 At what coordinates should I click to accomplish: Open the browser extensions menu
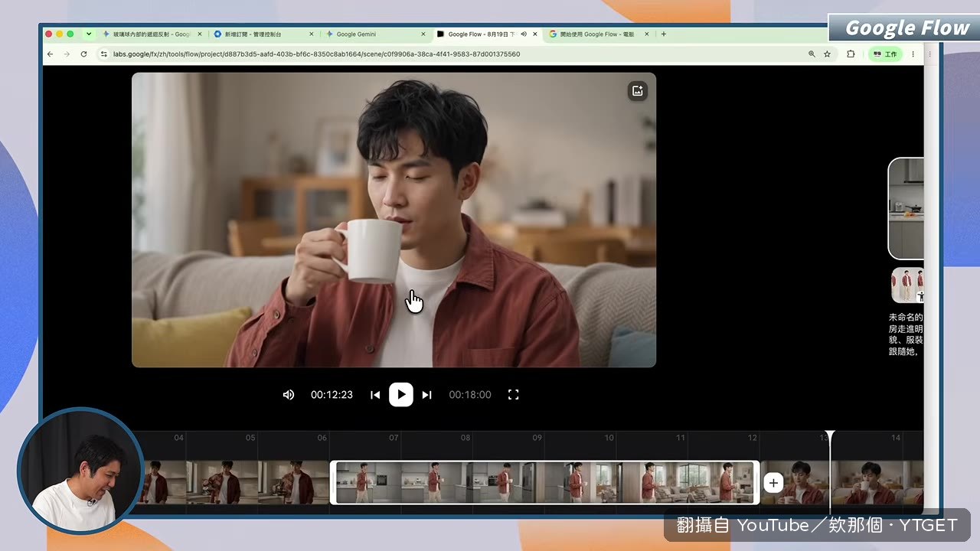click(x=851, y=54)
